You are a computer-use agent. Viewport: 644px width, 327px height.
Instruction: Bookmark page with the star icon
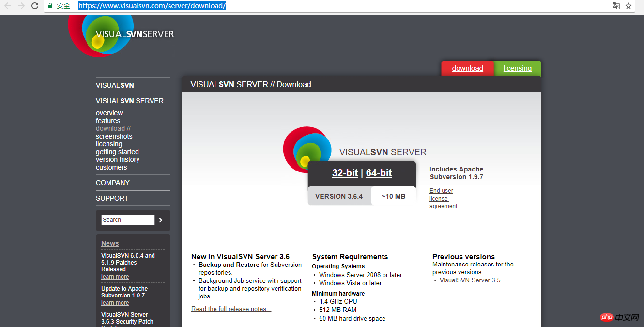tap(629, 6)
